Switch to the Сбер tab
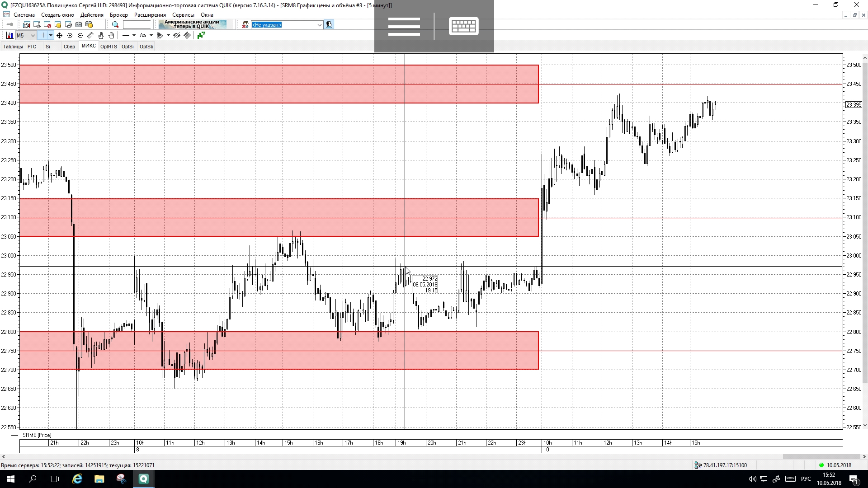 69,47
